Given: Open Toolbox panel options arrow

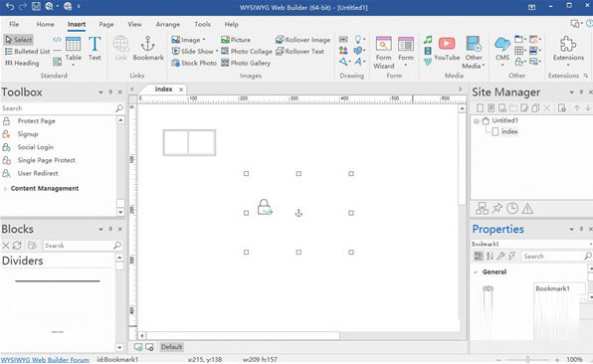Looking at the screenshot, I should [100, 91].
